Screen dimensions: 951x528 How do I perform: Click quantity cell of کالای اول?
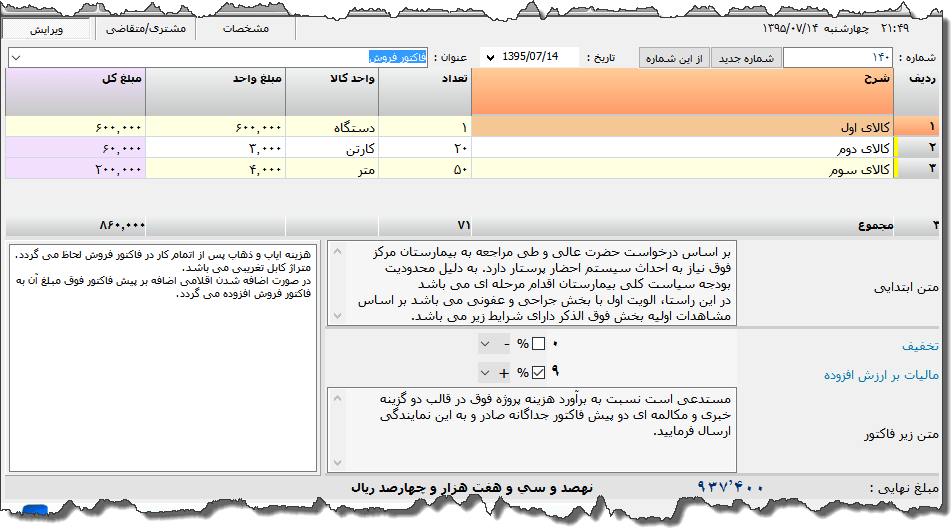pyautogui.click(x=425, y=127)
